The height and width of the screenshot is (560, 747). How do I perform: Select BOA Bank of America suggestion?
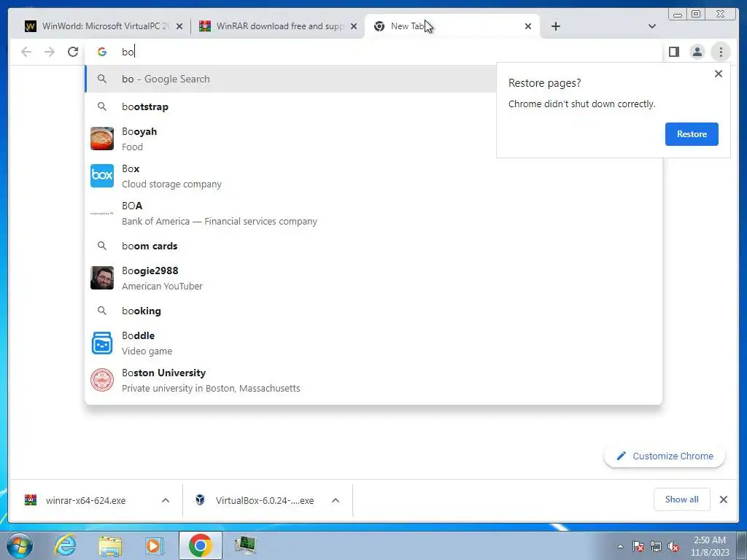tap(373, 213)
